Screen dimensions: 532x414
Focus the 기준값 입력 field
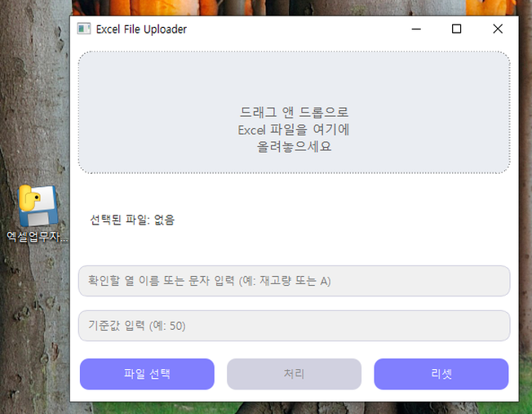pyautogui.click(x=294, y=326)
